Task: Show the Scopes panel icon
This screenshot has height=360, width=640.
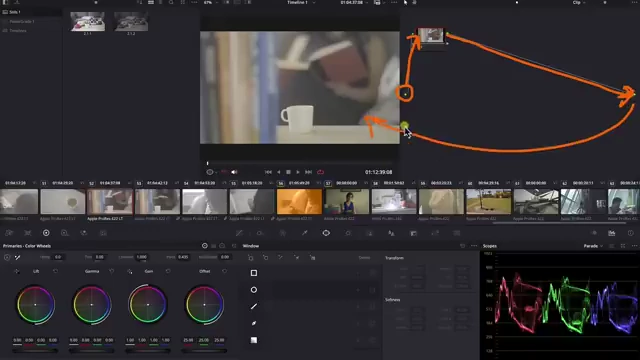Action: (612, 233)
